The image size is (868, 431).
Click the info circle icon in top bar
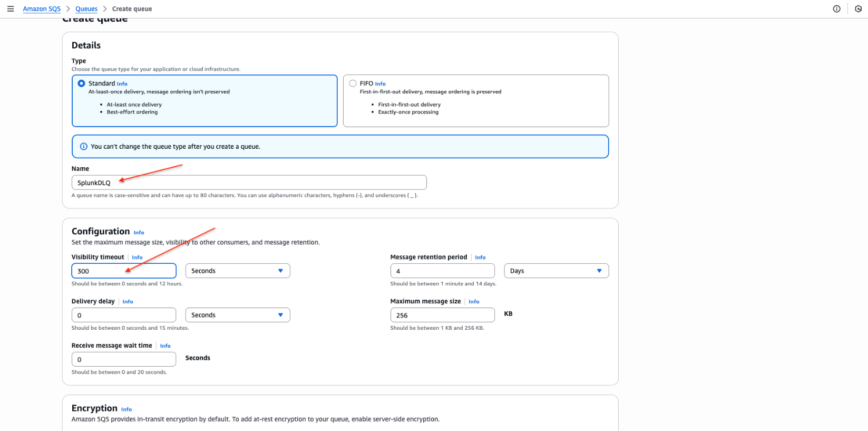[x=836, y=9]
